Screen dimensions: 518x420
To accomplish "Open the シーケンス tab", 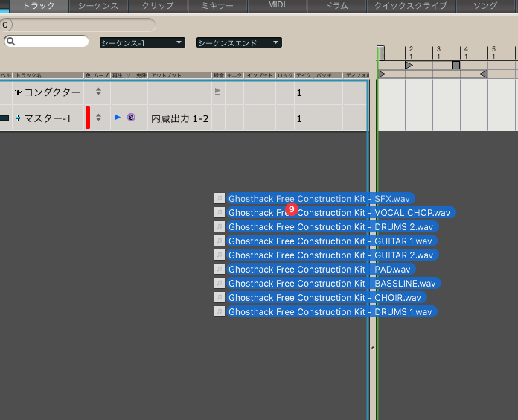I will (98, 6).
